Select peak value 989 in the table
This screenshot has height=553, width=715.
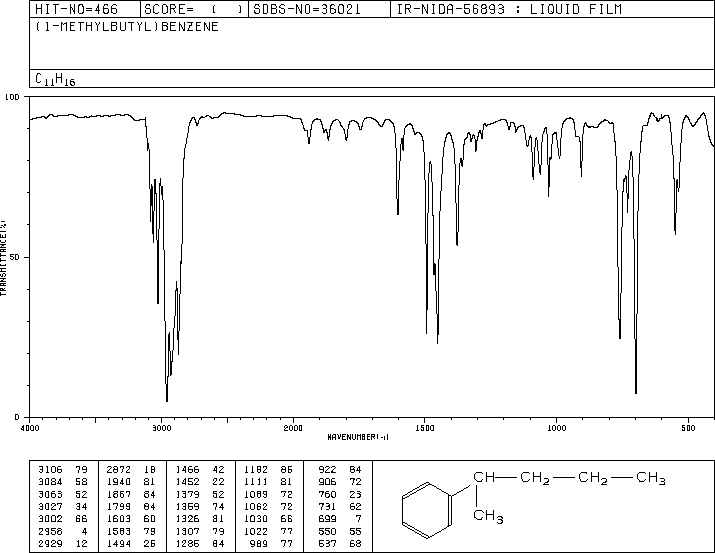coord(259,543)
